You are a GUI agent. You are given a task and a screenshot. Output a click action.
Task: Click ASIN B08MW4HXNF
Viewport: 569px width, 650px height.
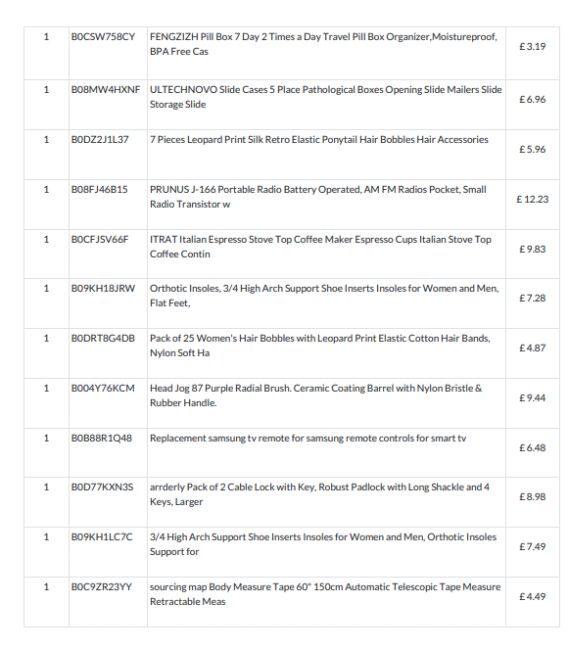[105, 90]
